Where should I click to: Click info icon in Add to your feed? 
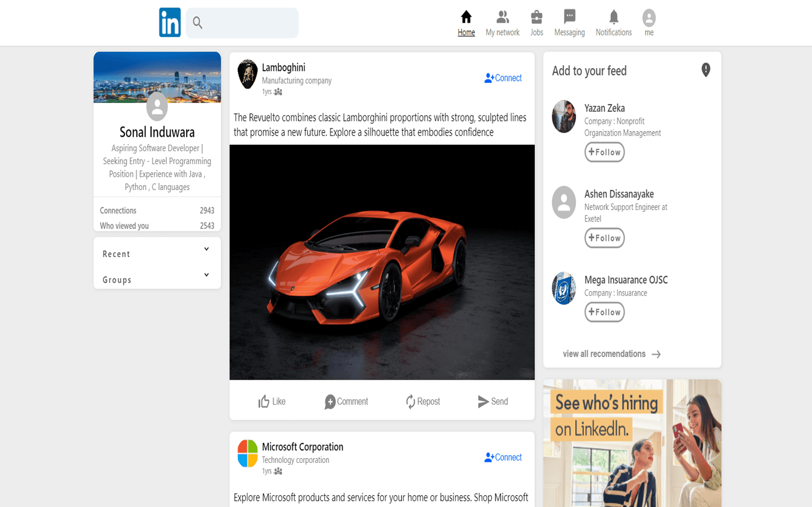706,70
